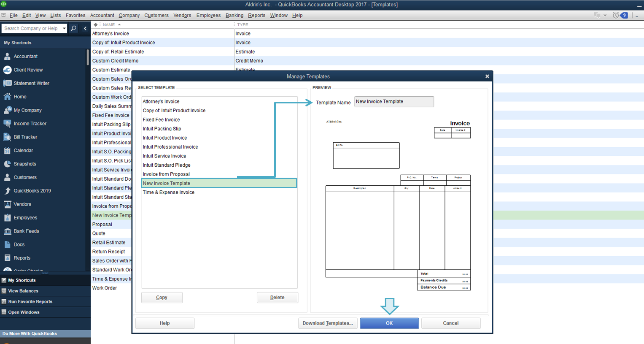The height and width of the screenshot is (344, 644).
Task: Open QuickBooks 2019 upgrade shortcut
Action: (32, 191)
